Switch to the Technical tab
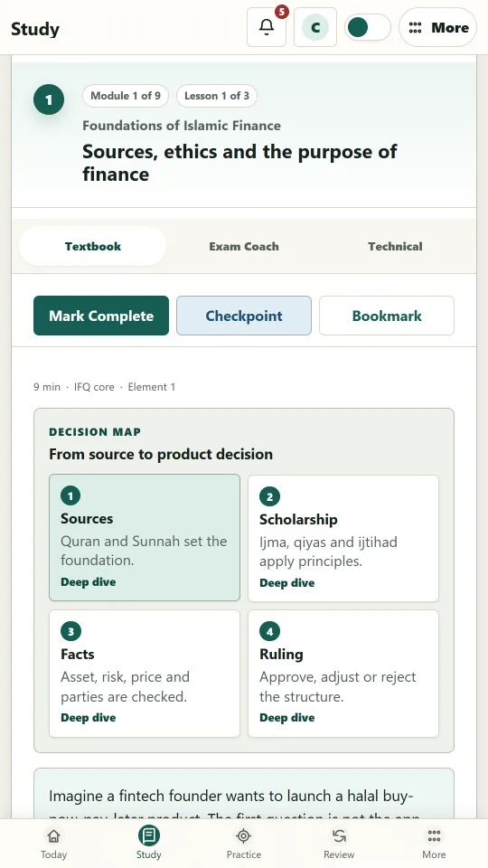Screen dimensions: 488x868 (x=395, y=246)
